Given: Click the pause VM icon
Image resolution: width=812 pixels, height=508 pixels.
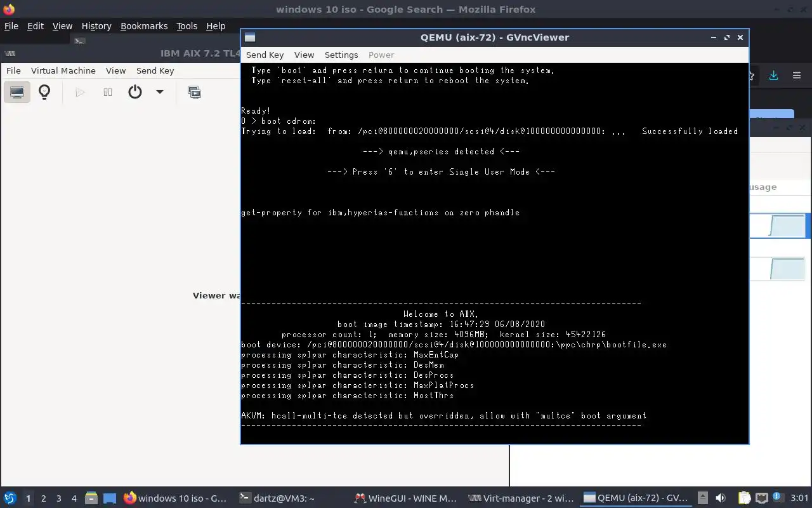Looking at the screenshot, I should pyautogui.click(x=108, y=92).
